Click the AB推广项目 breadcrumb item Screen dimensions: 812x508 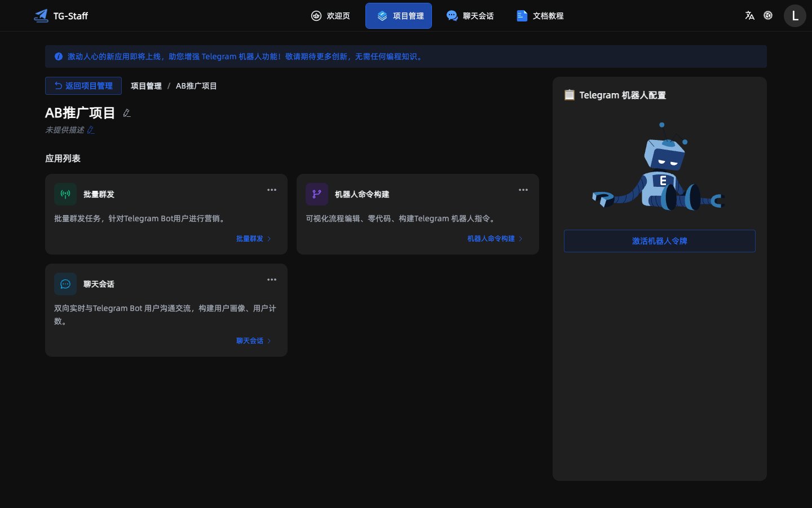[x=196, y=86]
